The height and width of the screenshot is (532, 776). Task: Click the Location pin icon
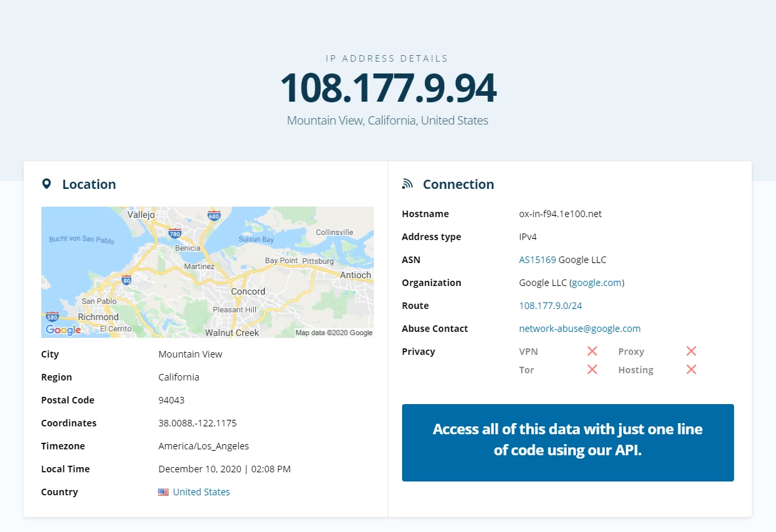(47, 184)
